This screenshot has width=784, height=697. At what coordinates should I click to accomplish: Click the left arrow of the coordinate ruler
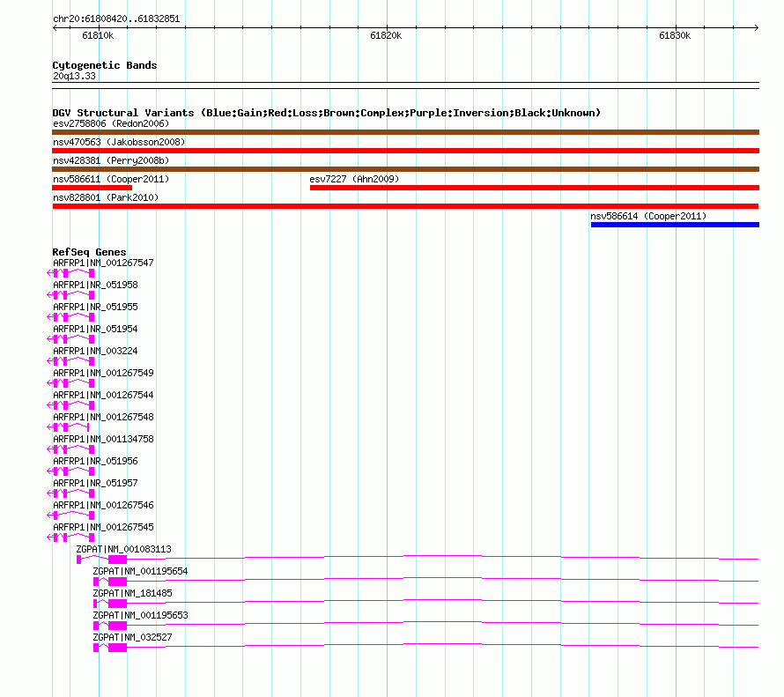(55, 27)
